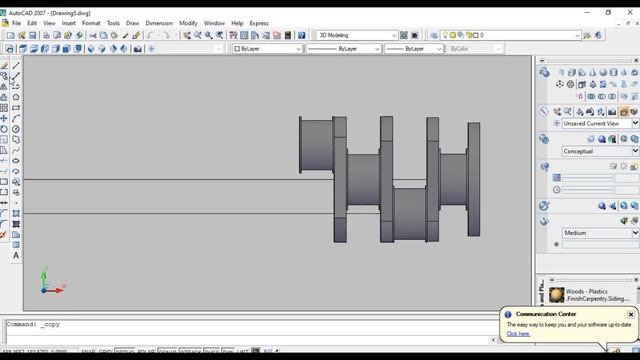Image resolution: width=640 pixels, height=360 pixels.
Task: Select the Array modify tool
Action: (4, 108)
